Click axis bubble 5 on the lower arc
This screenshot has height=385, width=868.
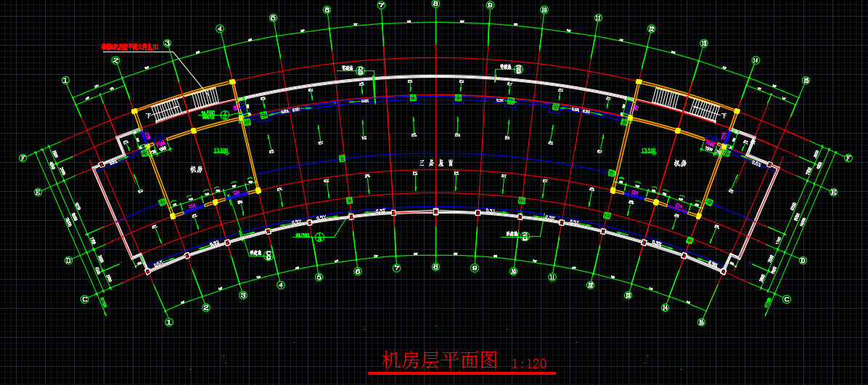click(x=319, y=277)
